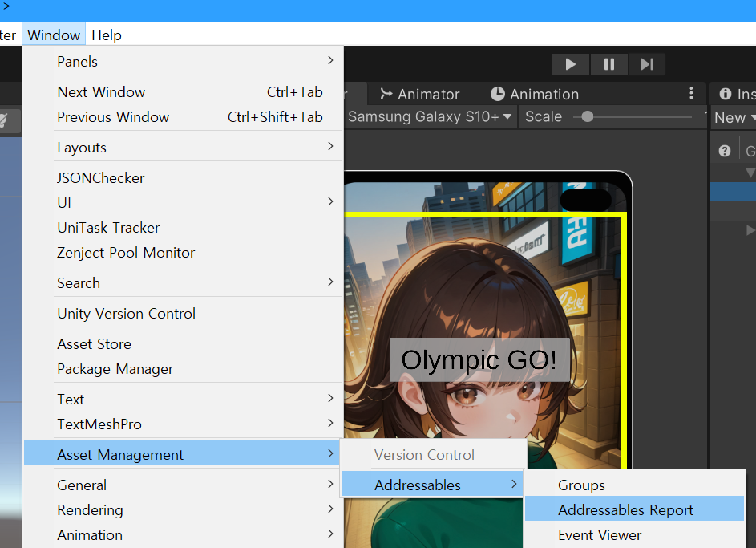Open the panel options kebab menu
Screen dimensions: 756x548
[x=691, y=93]
